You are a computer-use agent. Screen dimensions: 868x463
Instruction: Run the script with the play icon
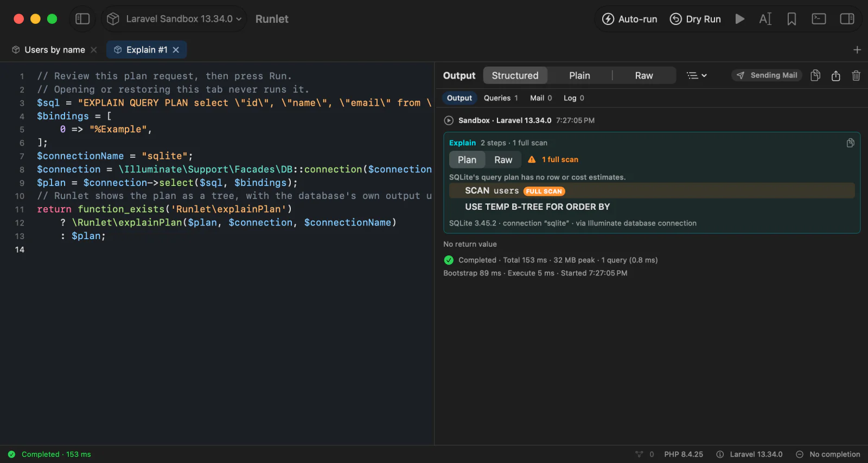pyautogui.click(x=739, y=19)
